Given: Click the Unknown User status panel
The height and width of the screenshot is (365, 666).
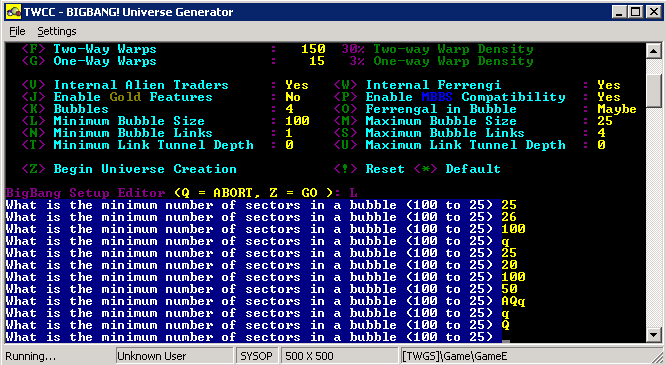Looking at the screenshot, I should (174, 356).
